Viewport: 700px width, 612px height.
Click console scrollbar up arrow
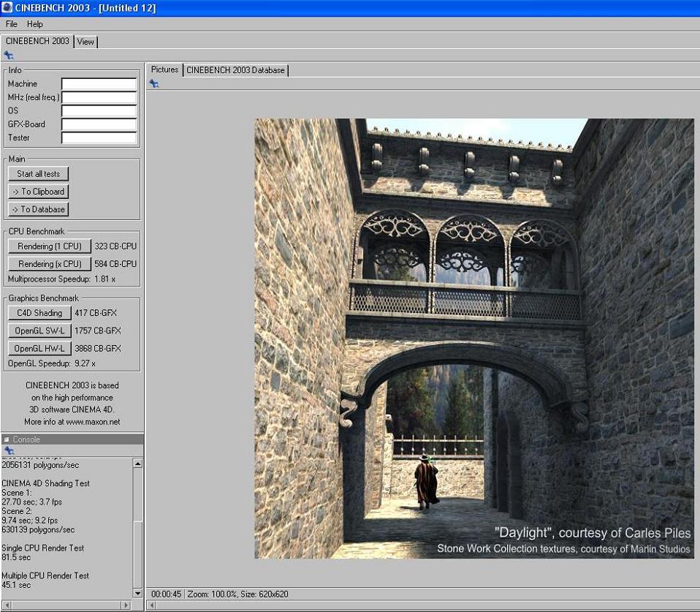click(138, 464)
